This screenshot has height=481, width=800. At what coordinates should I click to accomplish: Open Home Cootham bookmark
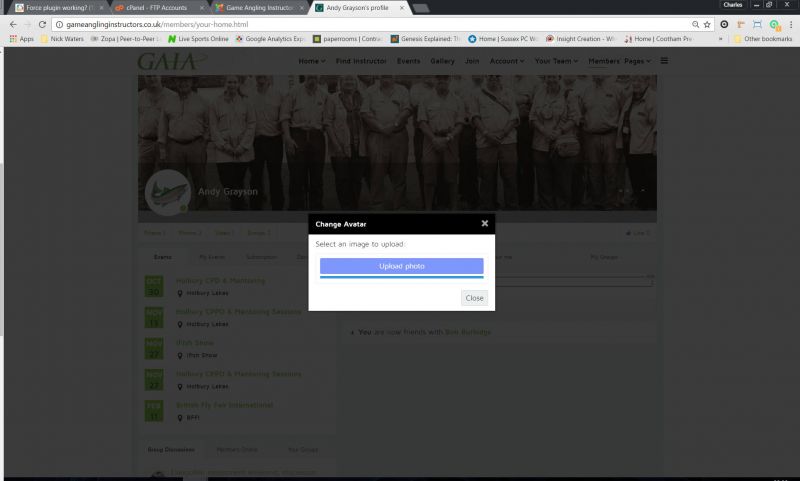click(x=658, y=39)
